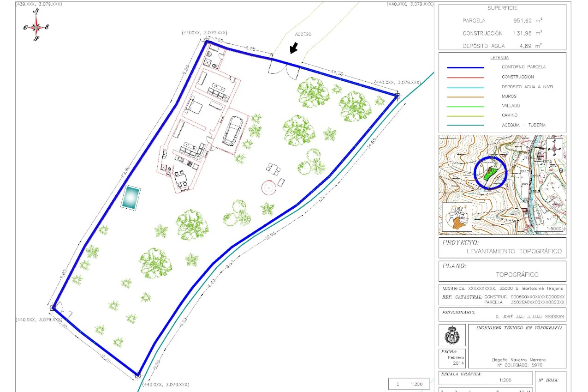Click the engineer name Begoña Navarro Marrero
This screenshot has height=392, width=588.
tap(516, 360)
